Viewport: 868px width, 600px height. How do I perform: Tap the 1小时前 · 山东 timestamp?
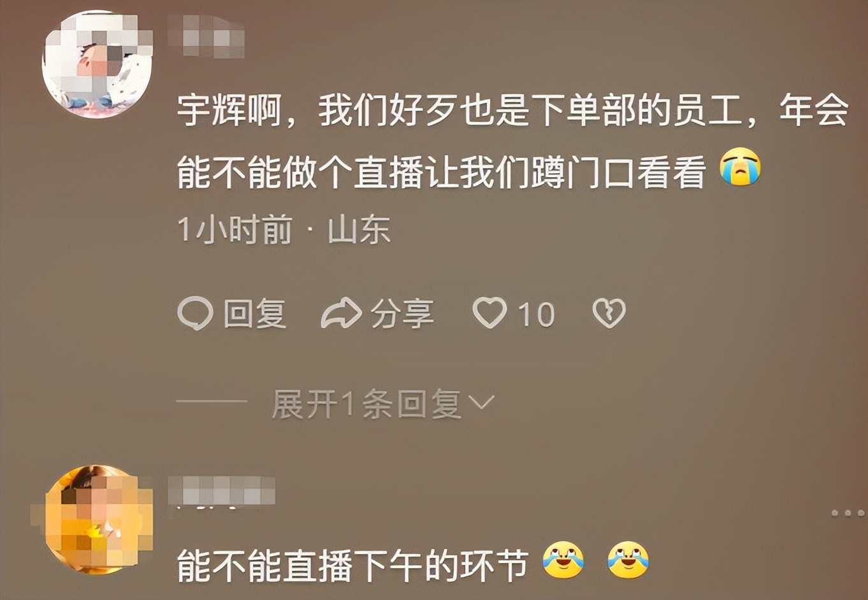pos(284,230)
